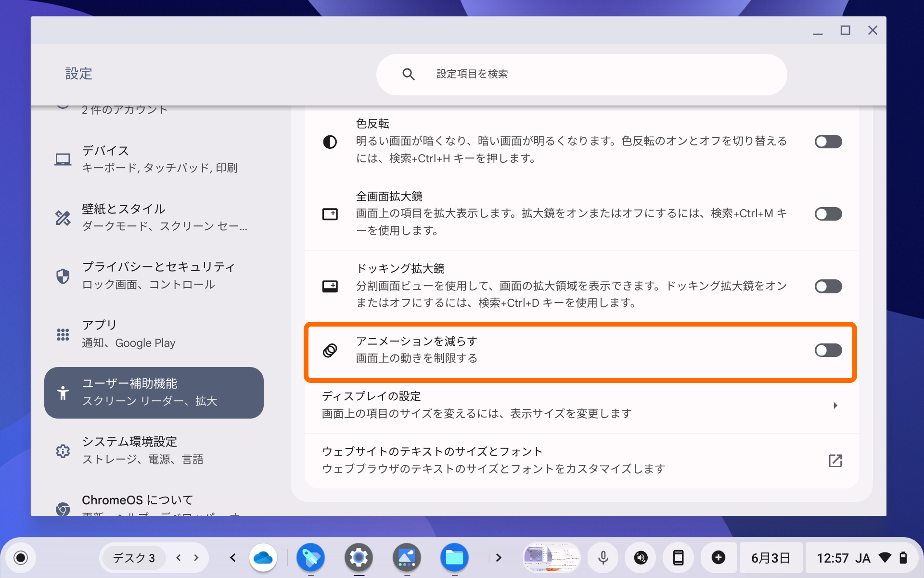This screenshot has height=578, width=924.
Task: Enable the アニメーションを減らす toggle
Action: (x=828, y=350)
